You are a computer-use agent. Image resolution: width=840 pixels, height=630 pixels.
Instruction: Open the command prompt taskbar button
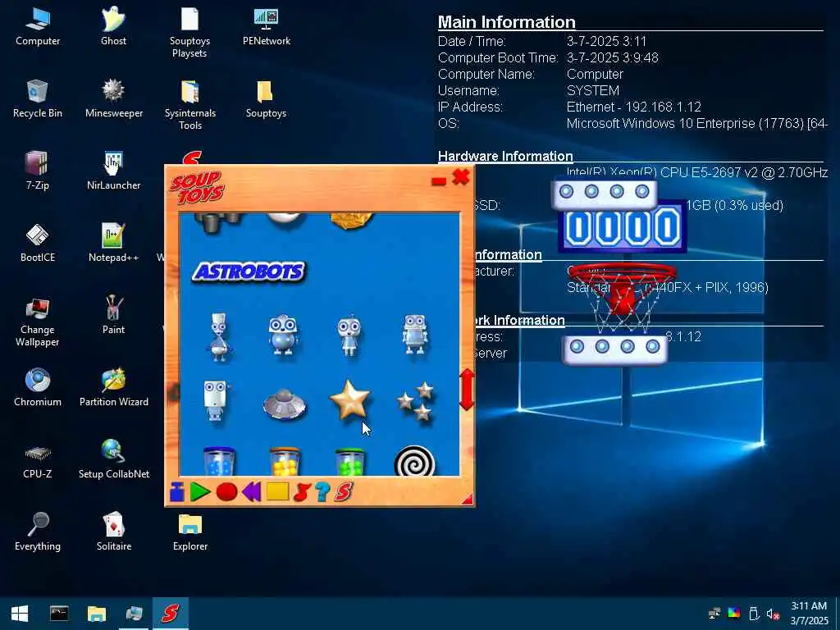[x=59, y=614]
